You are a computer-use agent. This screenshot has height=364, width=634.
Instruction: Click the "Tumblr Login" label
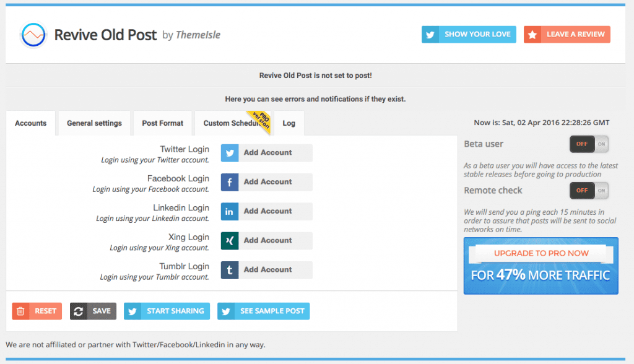pos(185,266)
